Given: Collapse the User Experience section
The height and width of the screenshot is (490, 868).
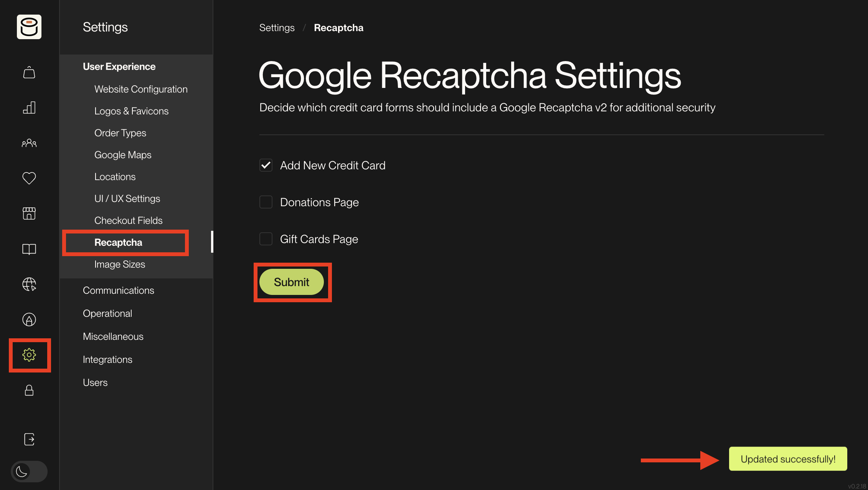Looking at the screenshot, I should pos(119,66).
